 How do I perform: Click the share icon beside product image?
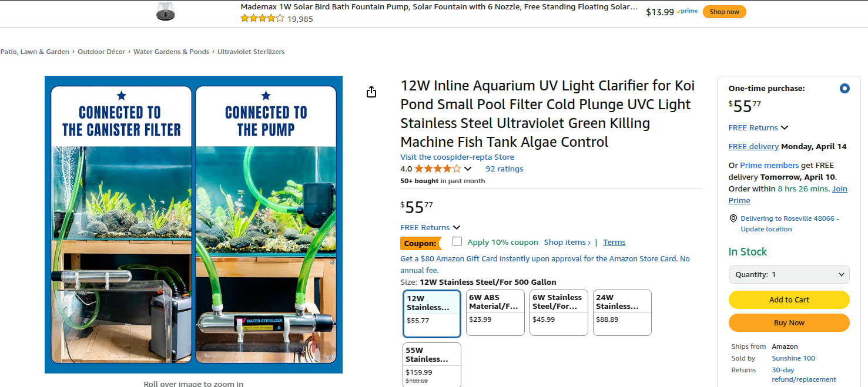tap(371, 92)
